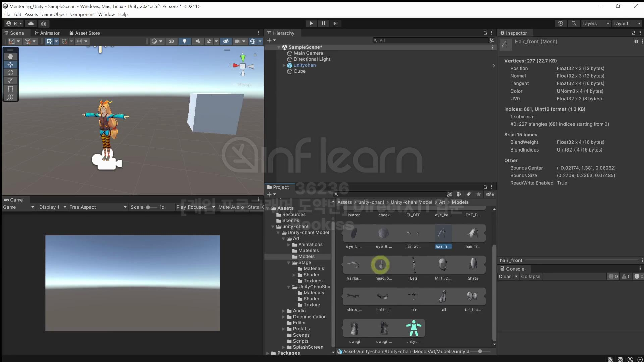
Task: Open the GameObject menu
Action: (54, 14)
